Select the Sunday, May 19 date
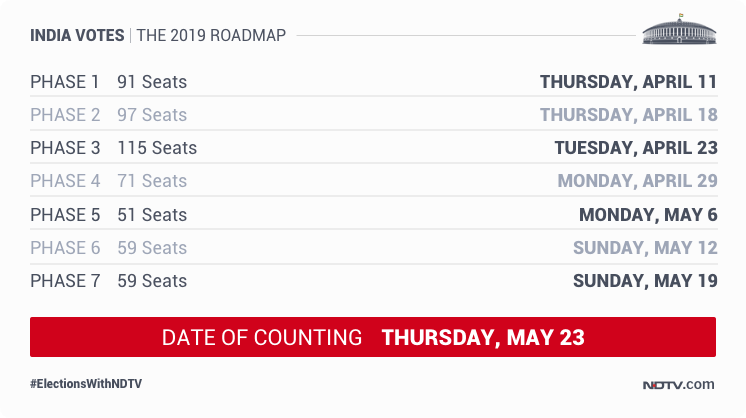The width and height of the screenshot is (746, 418). click(x=645, y=281)
